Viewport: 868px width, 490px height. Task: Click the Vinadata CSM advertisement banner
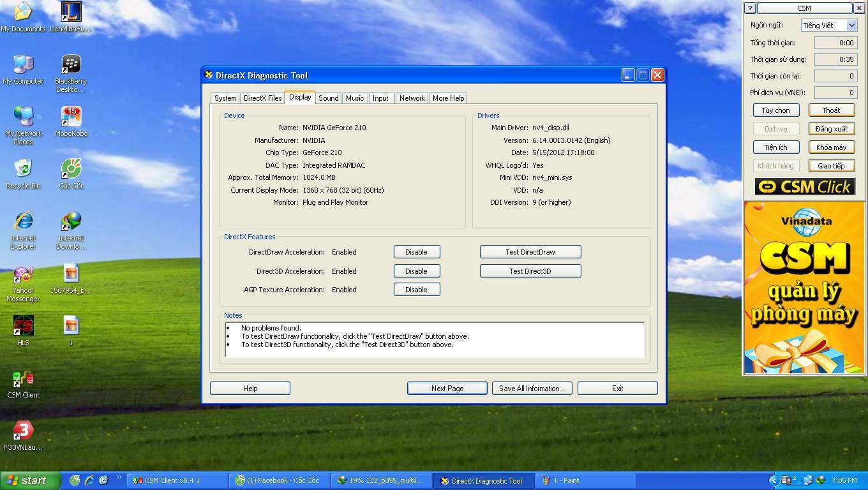pos(804,287)
